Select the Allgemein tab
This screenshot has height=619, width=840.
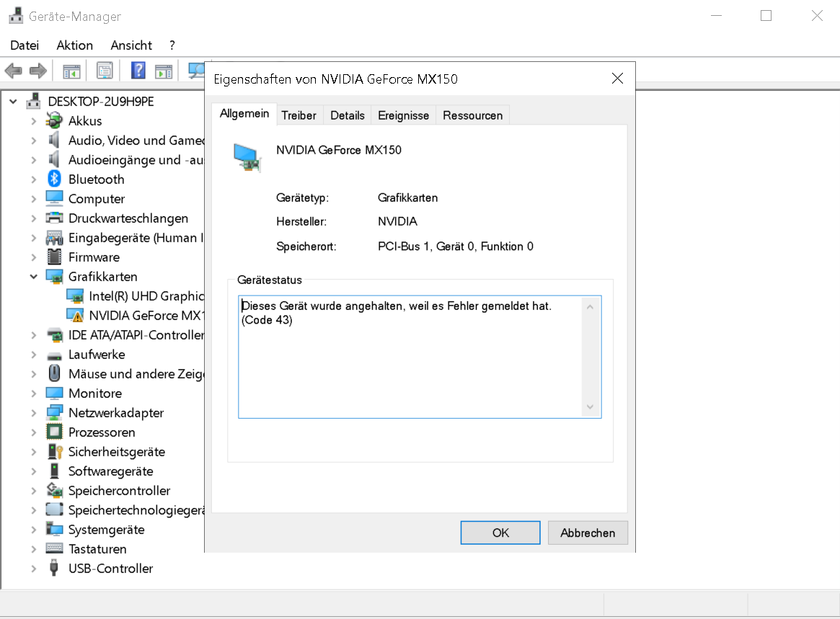pyautogui.click(x=244, y=114)
